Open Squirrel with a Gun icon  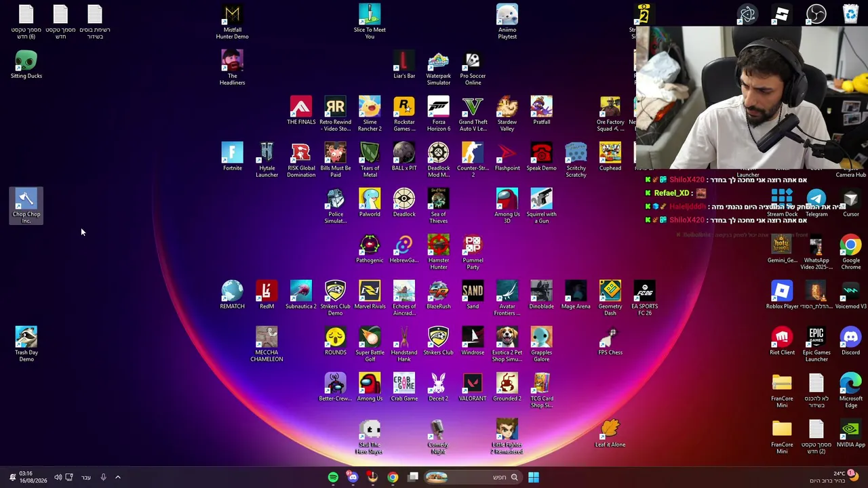[541, 206]
